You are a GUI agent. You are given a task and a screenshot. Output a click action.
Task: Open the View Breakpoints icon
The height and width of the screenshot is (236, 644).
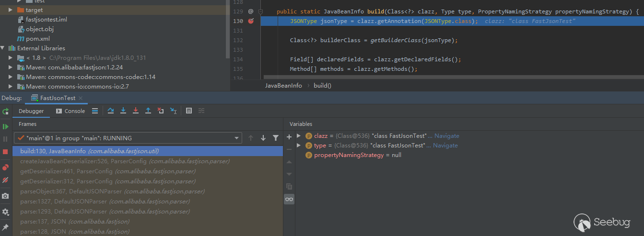pyautogui.click(x=6, y=168)
